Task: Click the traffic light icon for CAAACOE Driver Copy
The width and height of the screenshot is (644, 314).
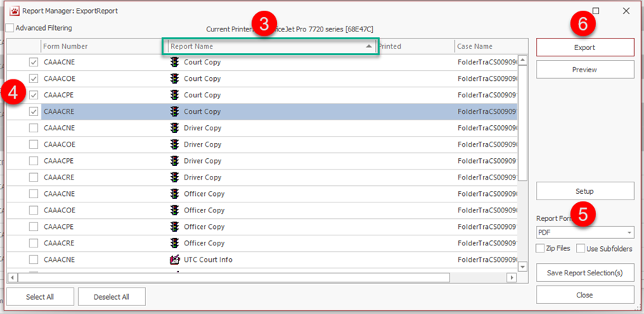Action: coord(175,144)
